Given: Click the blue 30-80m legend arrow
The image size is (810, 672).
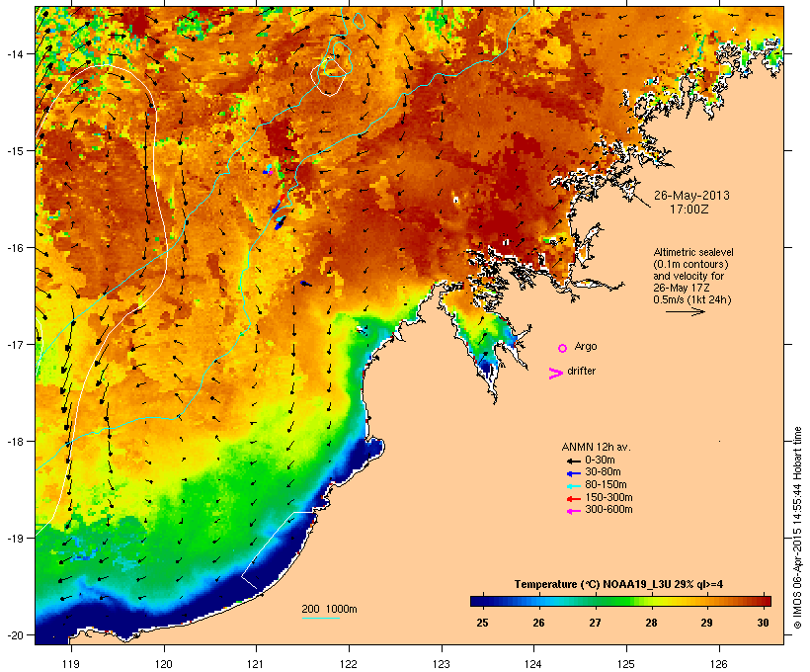Looking at the screenshot, I should [x=573, y=473].
